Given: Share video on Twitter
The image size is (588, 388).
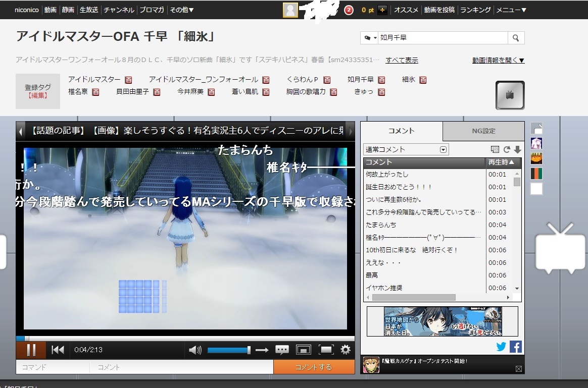Looking at the screenshot, I should tap(501, 347).
